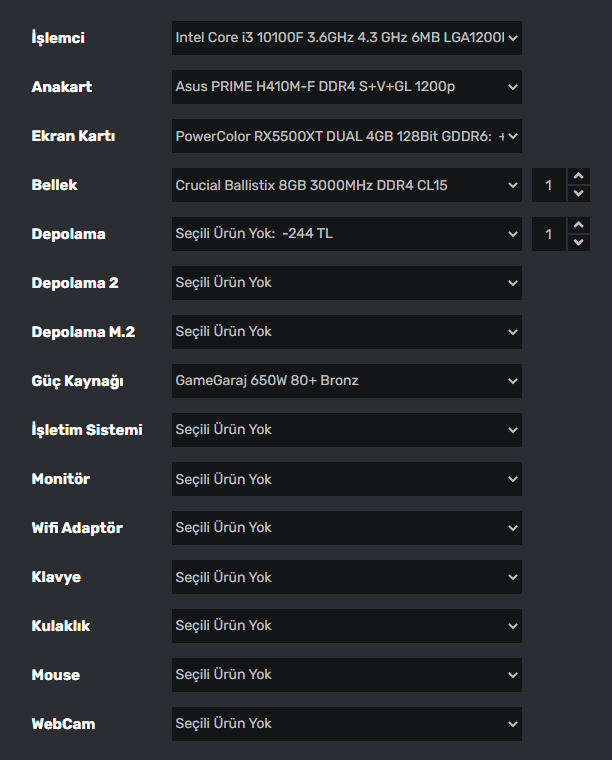The height and width of the screenshot is (760, 612).
Task: Open the Güç Kaynağı power supply dropdown
Action: click(346, 381)
